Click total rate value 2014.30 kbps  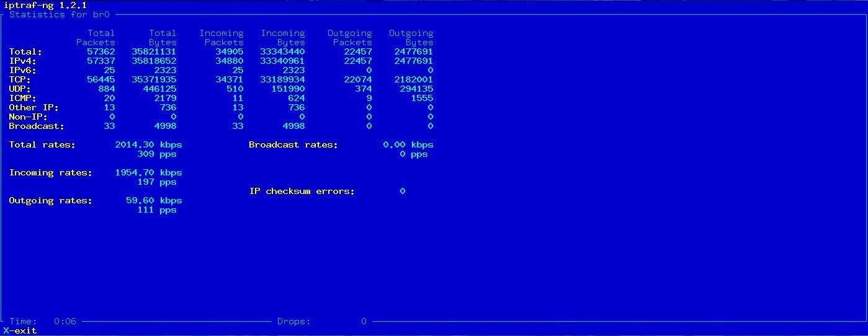(149, 144)
